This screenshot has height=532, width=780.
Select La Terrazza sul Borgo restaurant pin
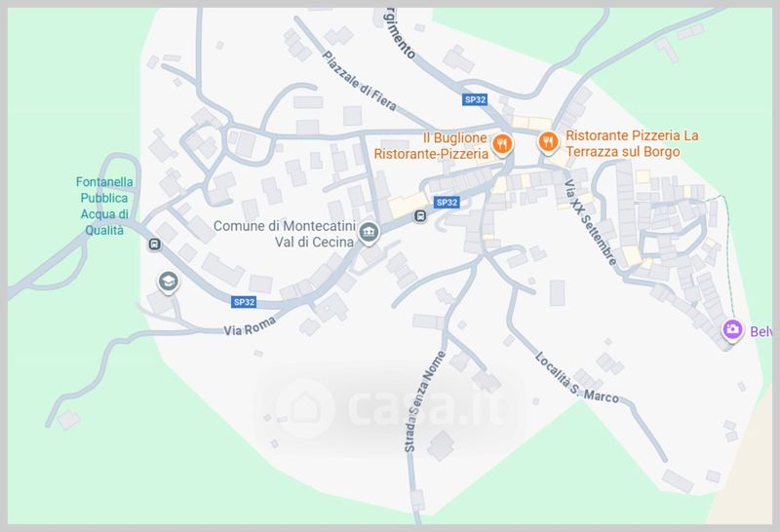point(548,142)
